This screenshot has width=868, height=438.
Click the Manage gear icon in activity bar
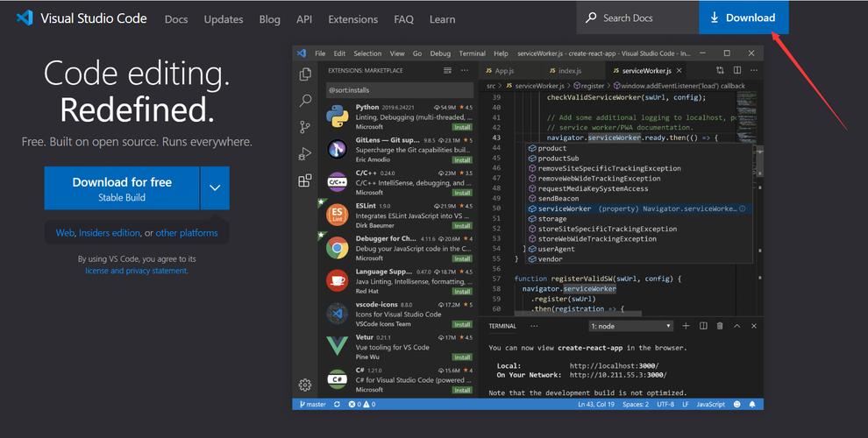[x=305, y=385]
